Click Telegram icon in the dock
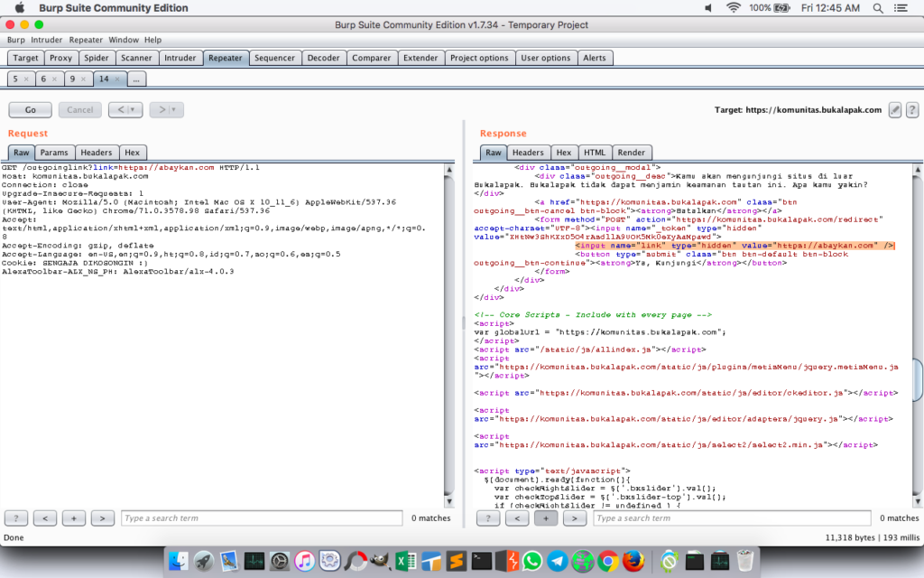924x578 pixels. (558, 561)
